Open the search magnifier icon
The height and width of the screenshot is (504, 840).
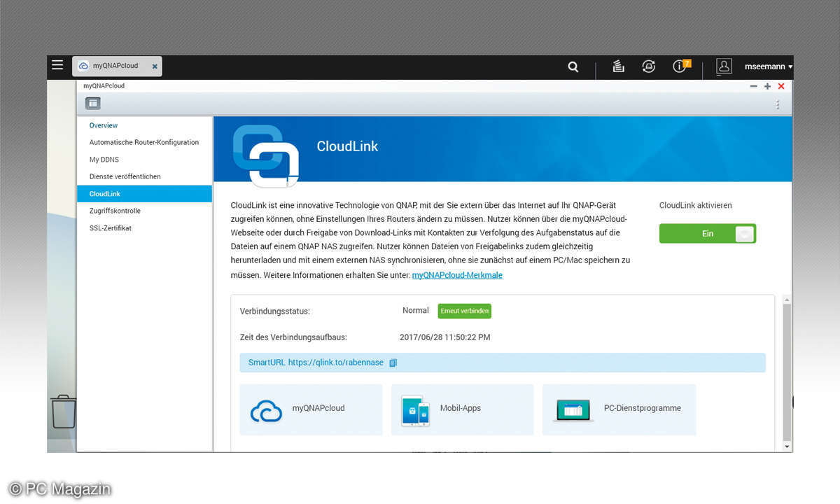pyautogui.click(x=573, y=66)
